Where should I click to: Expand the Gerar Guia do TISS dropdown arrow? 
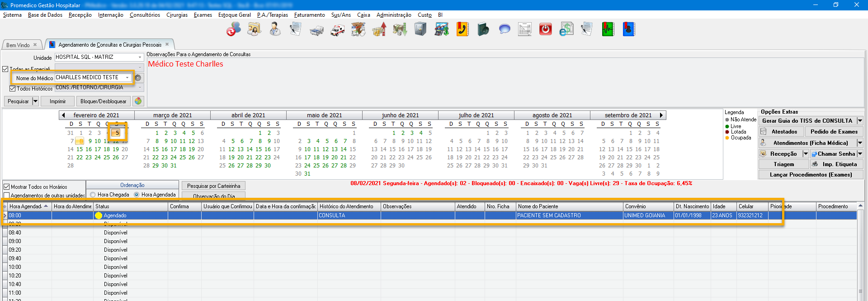[859, 121]
